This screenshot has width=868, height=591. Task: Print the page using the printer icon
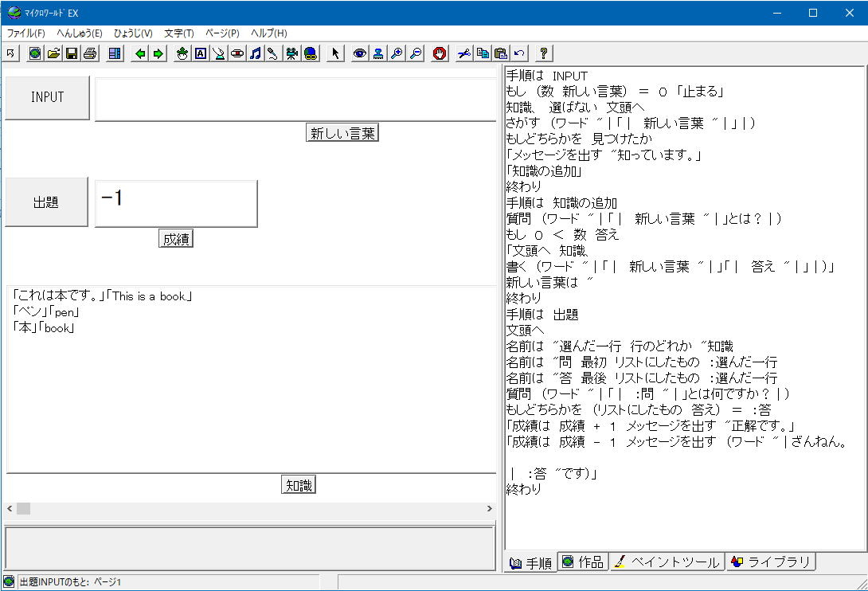pyautogui.click(x=90, y=53)
